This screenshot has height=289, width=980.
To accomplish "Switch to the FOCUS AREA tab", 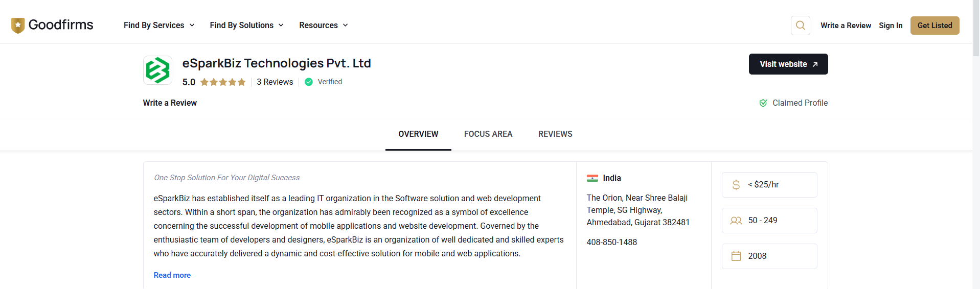I will 488,134.
